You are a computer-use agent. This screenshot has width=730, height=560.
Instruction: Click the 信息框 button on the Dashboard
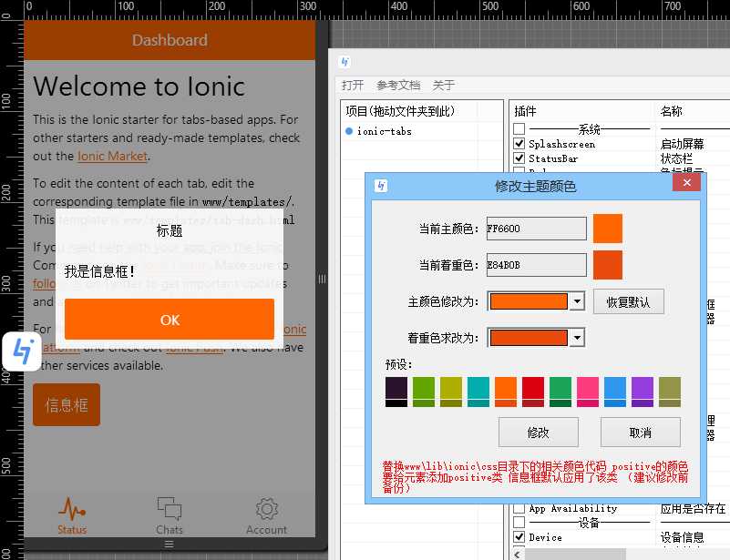(x=67, y=404)
